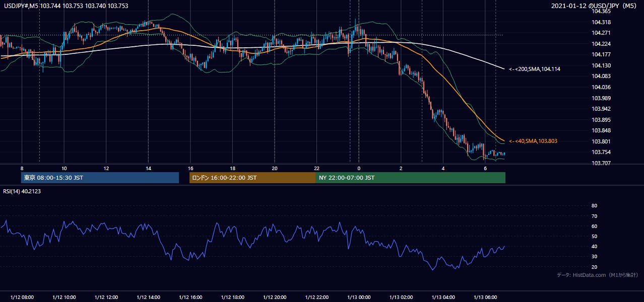Screen dimensions: 644x302
Task: Click price axis value 104.271
Action: 601,33
